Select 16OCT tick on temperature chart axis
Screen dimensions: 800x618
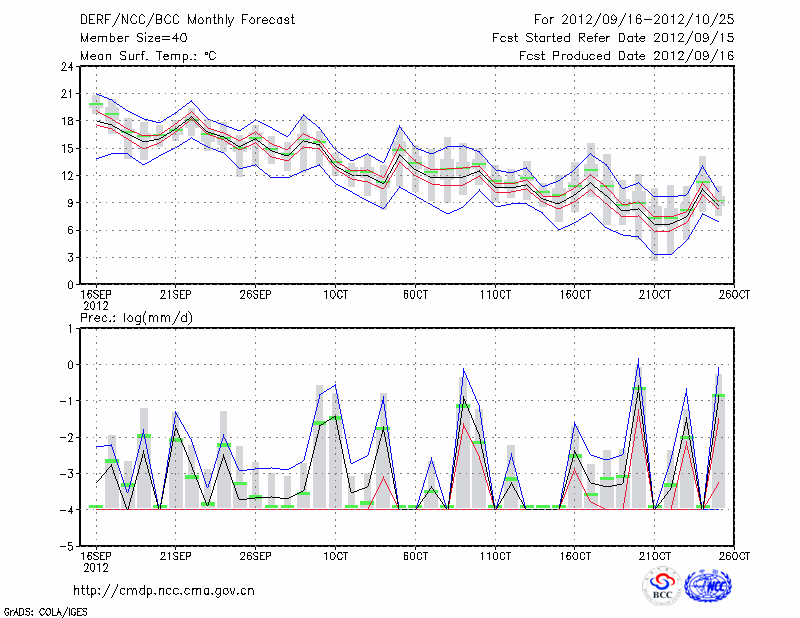click(x=574, y=295)
